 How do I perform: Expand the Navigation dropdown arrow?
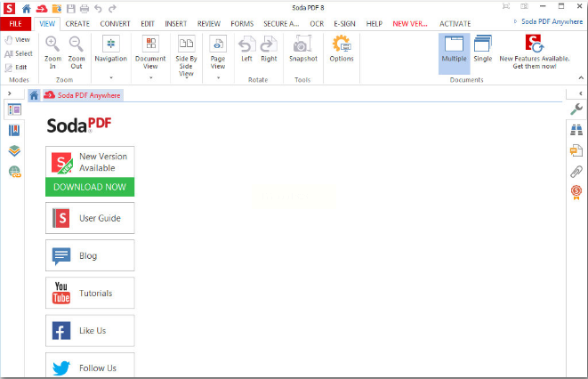pos(111,77)
